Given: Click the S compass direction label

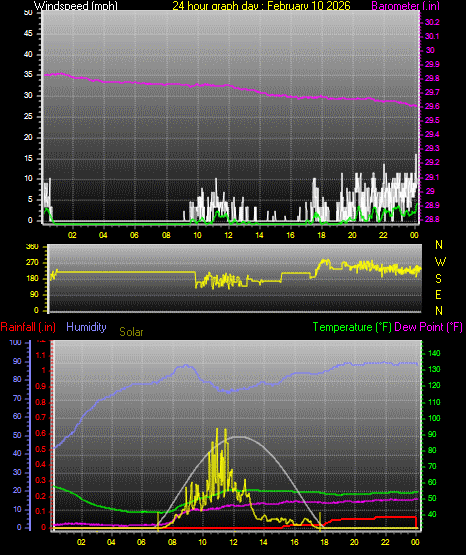Looking at the screenshot, I should tap(438, 279).
